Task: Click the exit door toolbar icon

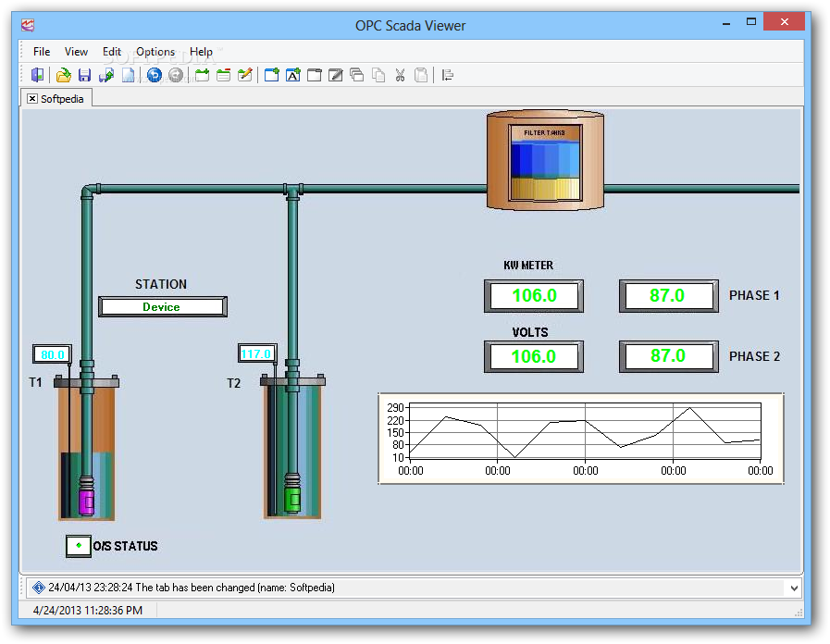Action: pyautogui.click(x=38, y=75)
